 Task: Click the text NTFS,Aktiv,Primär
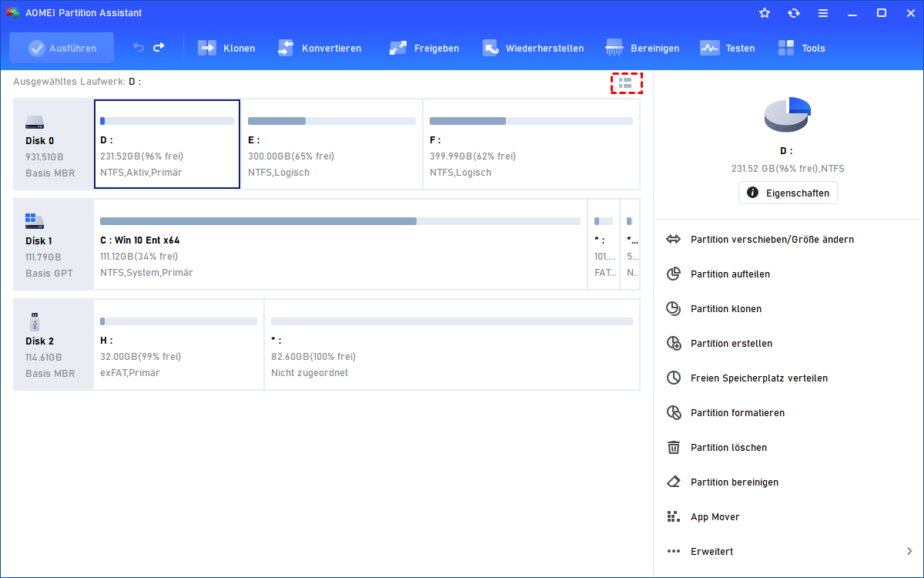point(142,173)
